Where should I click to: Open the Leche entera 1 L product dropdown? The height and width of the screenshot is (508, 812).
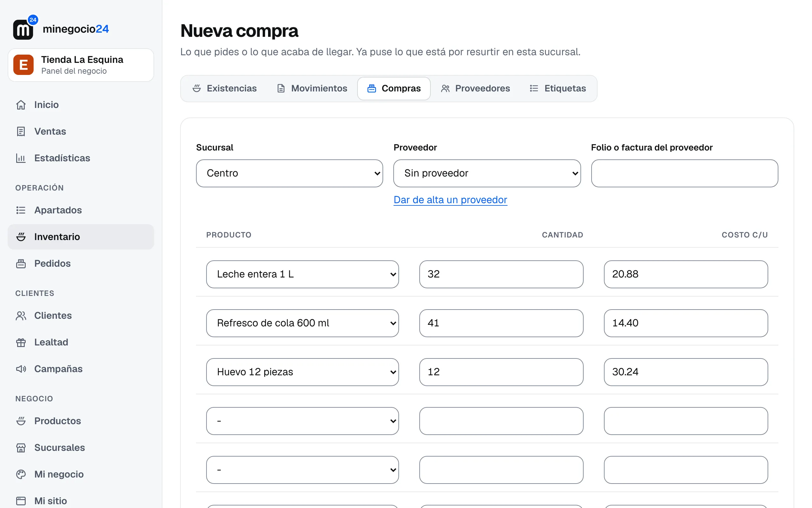(302, 274)
